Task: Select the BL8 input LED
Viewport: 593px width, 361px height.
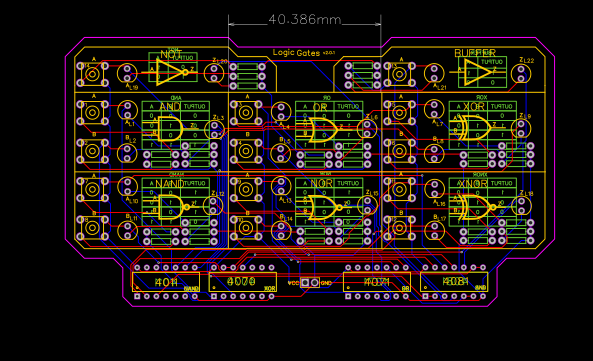Action: point(434,154)
